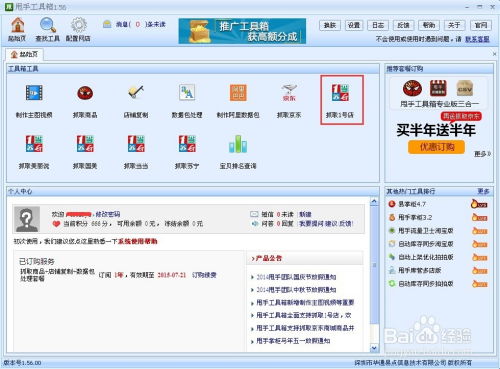The image size is (500, 369).
Task: Click the 关于 button
Action: [x=454, y=25]
